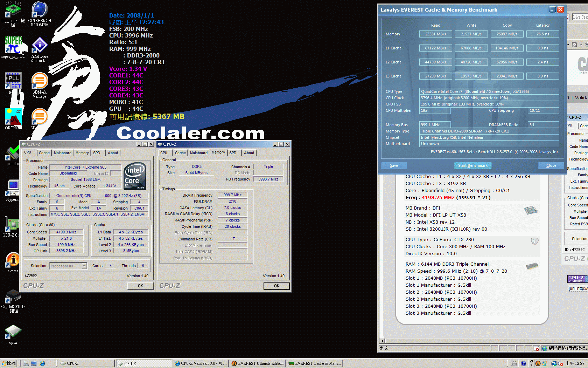This screenshot has height=368, width=588.
Task: Click the url text field under Validator banner
Action: pyautogui.click(x=578, y=288)
